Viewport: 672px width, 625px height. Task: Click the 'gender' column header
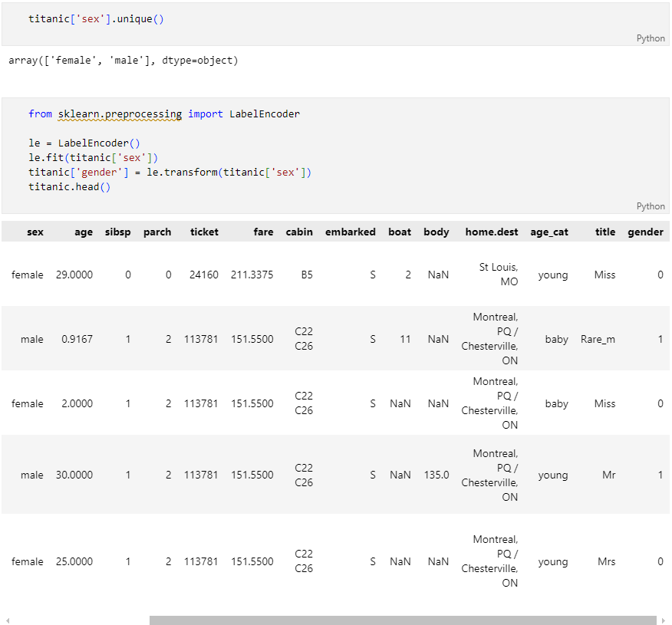[645, 232]
